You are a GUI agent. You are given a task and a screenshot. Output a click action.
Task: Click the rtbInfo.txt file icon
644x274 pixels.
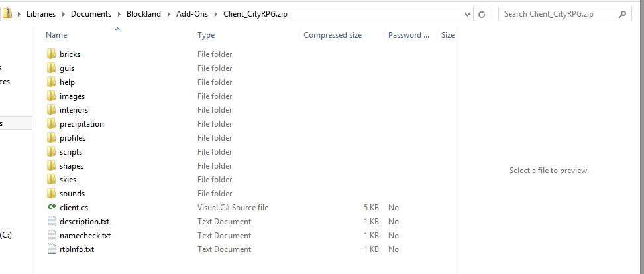[x=52, y=249]
